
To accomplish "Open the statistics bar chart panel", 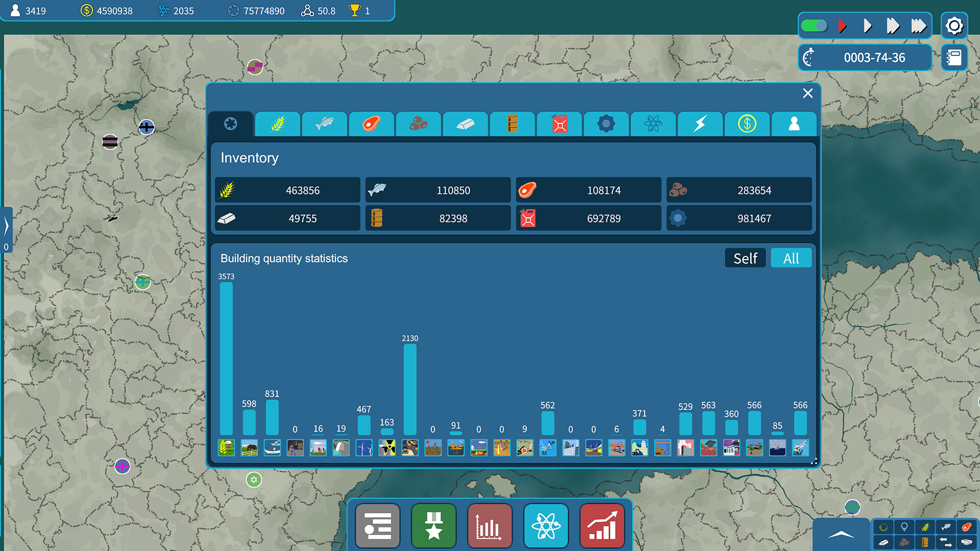I will click(490, 526).
